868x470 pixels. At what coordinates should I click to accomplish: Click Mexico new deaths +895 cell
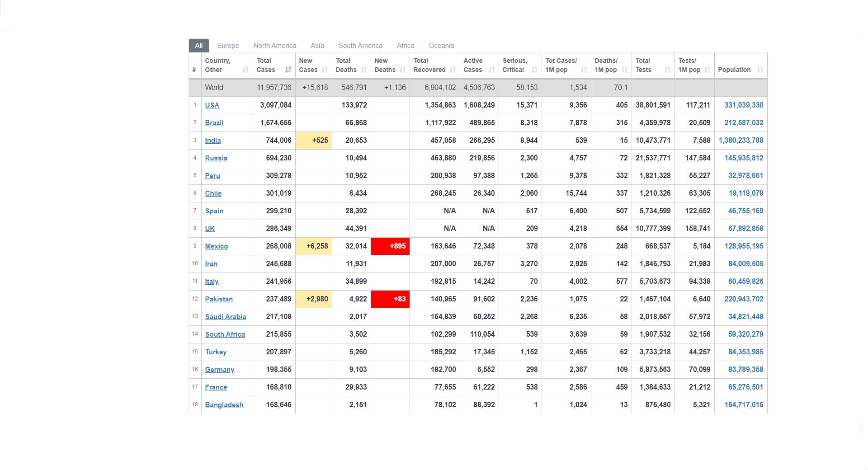[x=390, y=246]
